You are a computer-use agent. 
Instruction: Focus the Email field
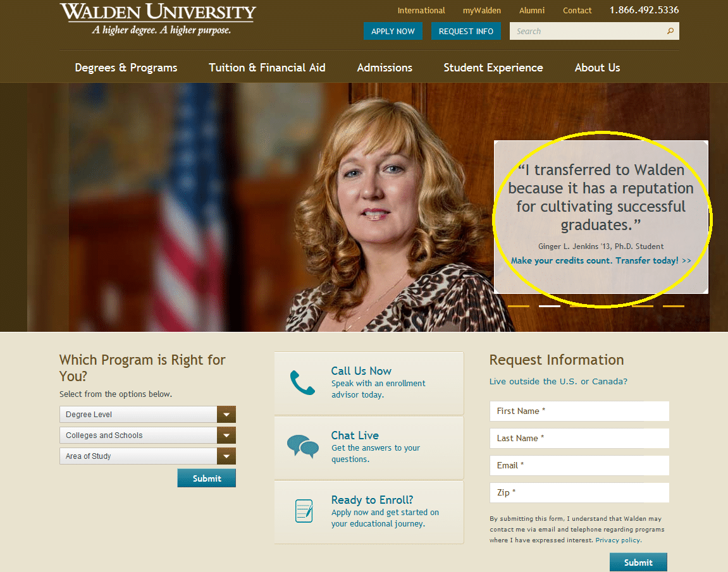coord(579,465)
